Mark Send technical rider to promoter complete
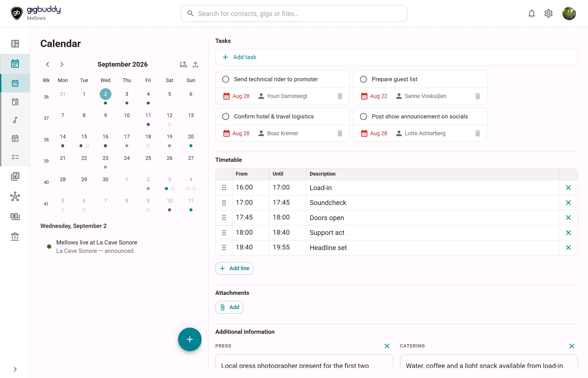Viewport: 588px width, 378px height. coord(226,79)
